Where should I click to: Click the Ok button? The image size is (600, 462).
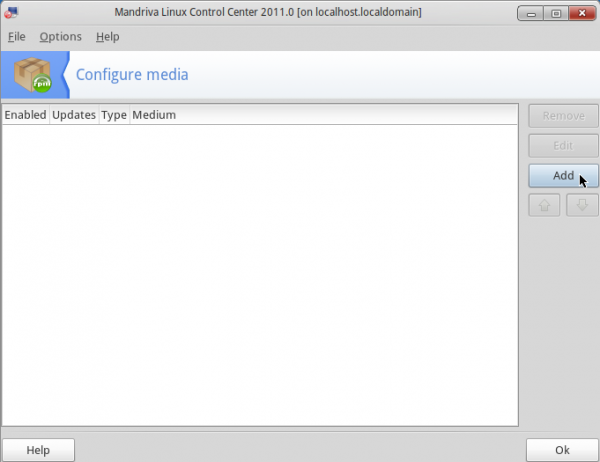point(562,450)
